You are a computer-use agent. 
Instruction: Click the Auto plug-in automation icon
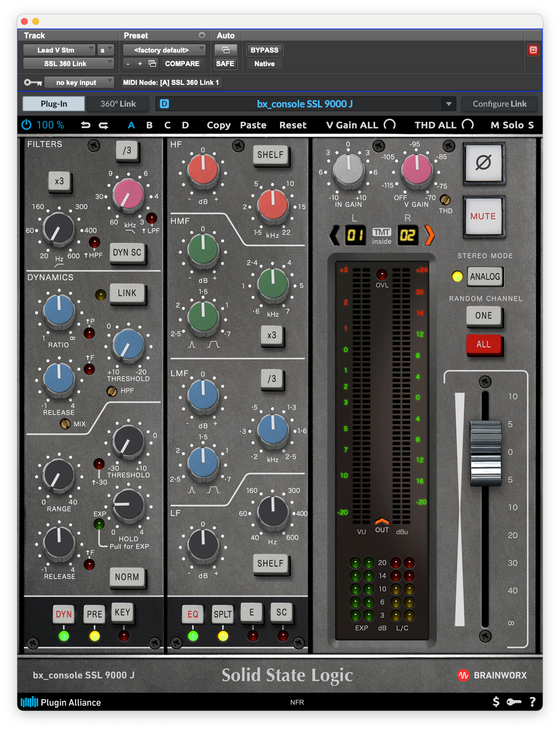pyautogui.click(x=226, y=50)
